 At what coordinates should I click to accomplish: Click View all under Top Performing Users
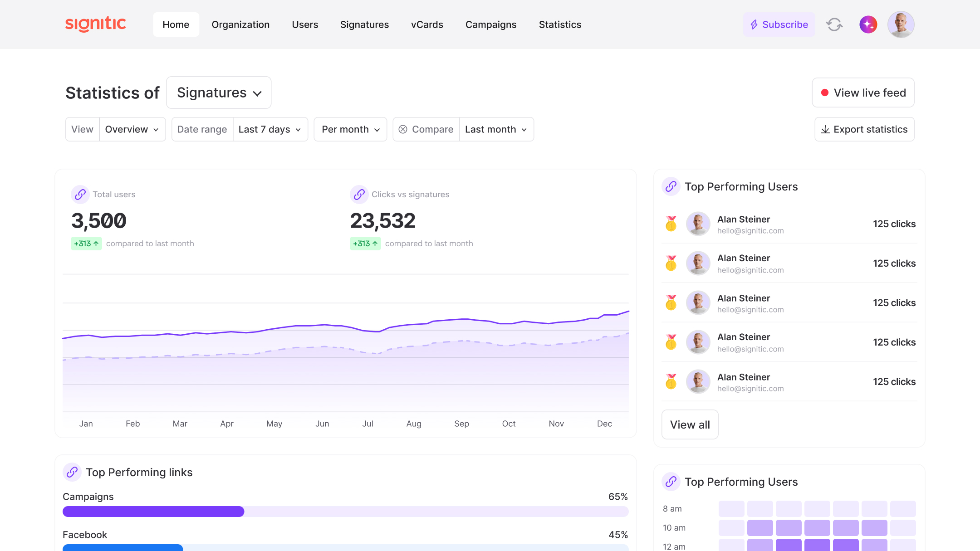point(690,424)
